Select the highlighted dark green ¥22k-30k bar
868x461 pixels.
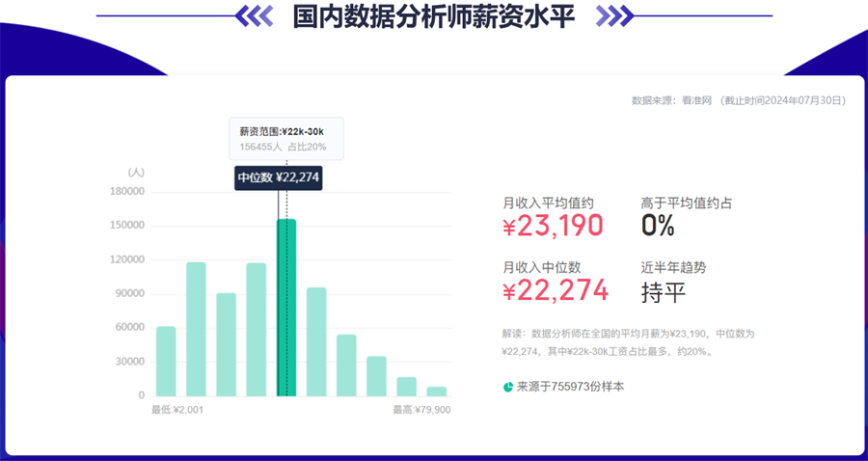[286, 307]
